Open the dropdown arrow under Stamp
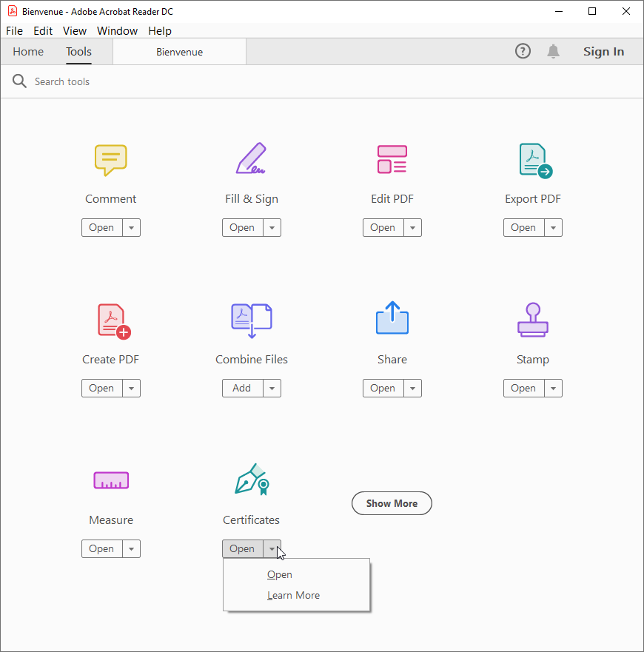This screenshot has height=652, width=644. tap(553, 389)
